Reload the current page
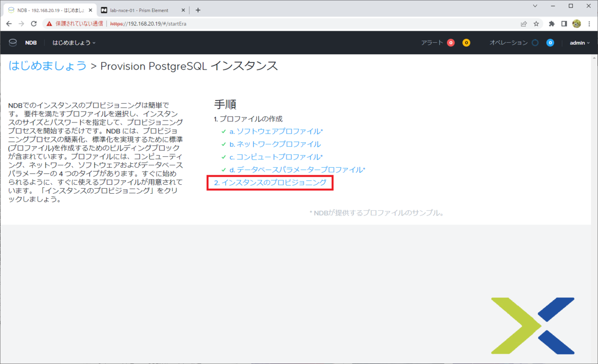 (34, 23)
